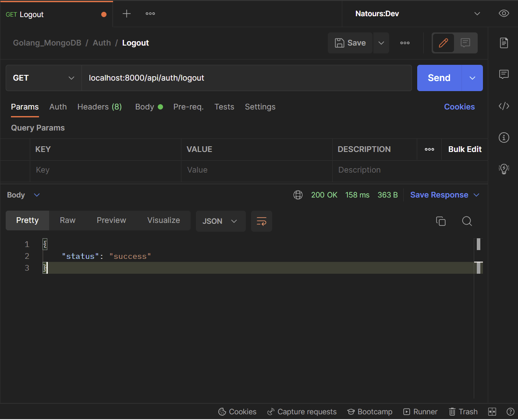Open the Runner from the bottom bar
Screen dimensions: 518x420
pos(420,412)
